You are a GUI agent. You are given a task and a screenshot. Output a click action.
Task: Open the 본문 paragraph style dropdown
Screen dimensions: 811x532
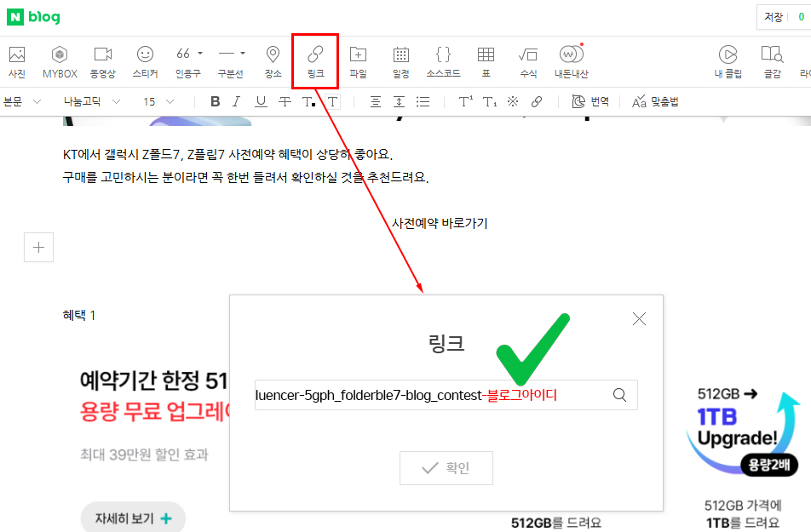(x=22, y=102)
